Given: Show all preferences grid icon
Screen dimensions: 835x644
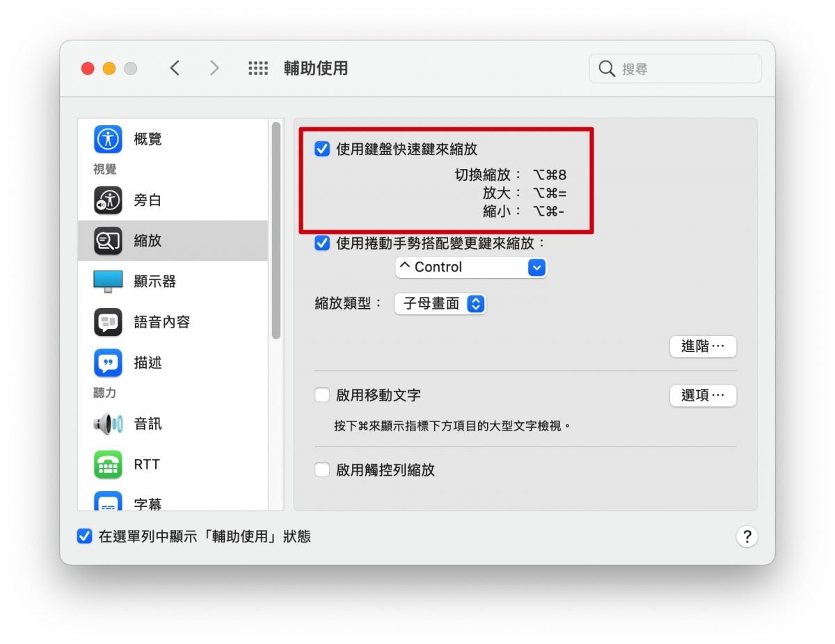Looking at the screenshot, I should pos(258,68).
